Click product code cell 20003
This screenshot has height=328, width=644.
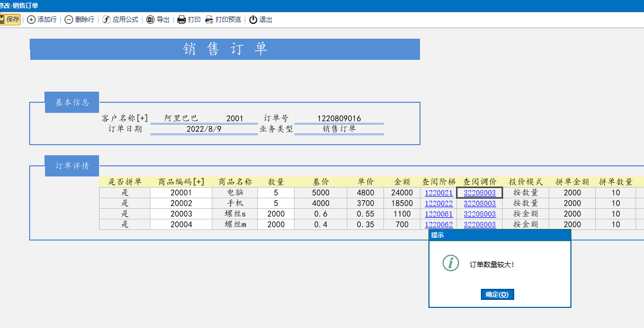(181, 214)
